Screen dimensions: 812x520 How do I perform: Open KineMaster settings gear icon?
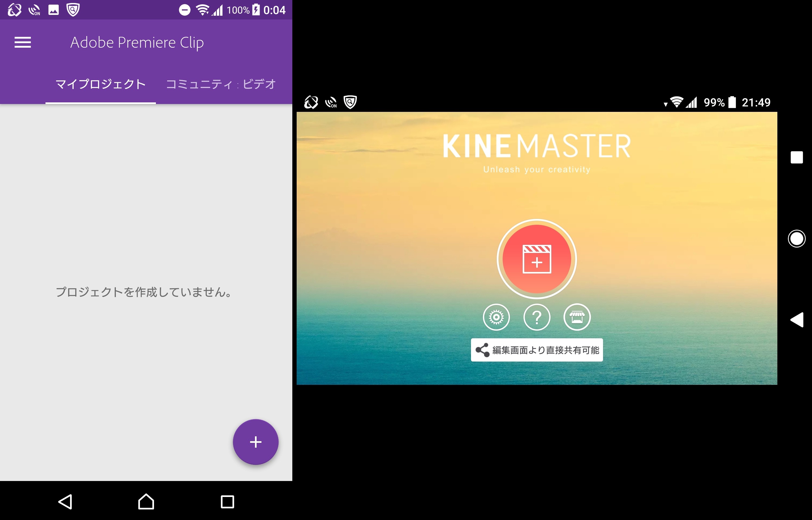496,317
